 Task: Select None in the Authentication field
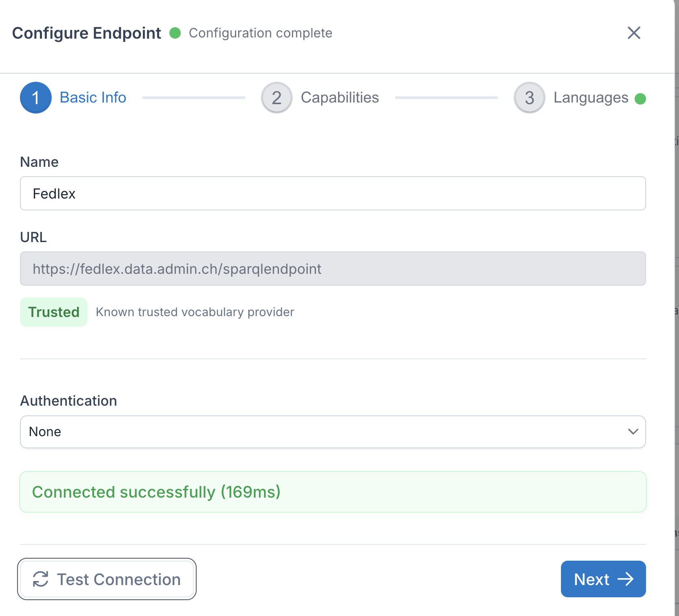44,432
